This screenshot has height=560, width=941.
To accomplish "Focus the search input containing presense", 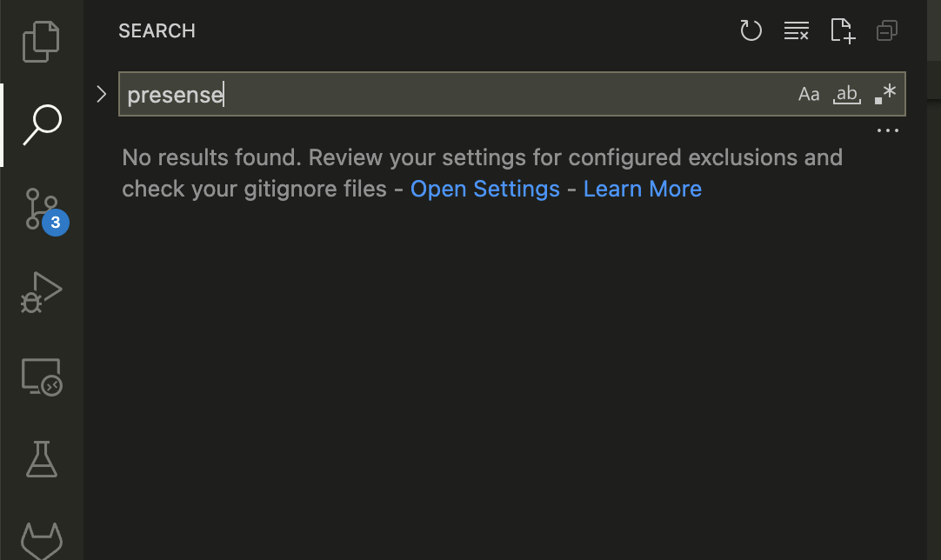I will 456,94.
